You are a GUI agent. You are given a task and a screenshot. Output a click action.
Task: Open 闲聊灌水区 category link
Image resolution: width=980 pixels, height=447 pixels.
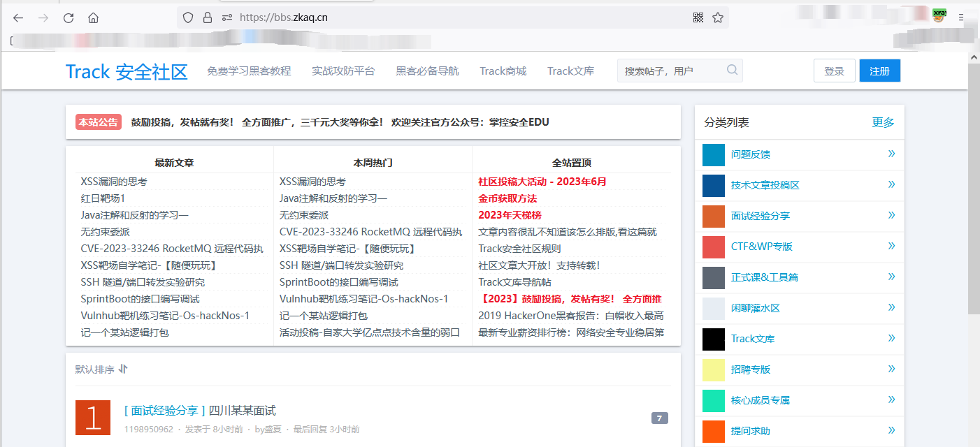pyautogui.click(x=755, y=308)
